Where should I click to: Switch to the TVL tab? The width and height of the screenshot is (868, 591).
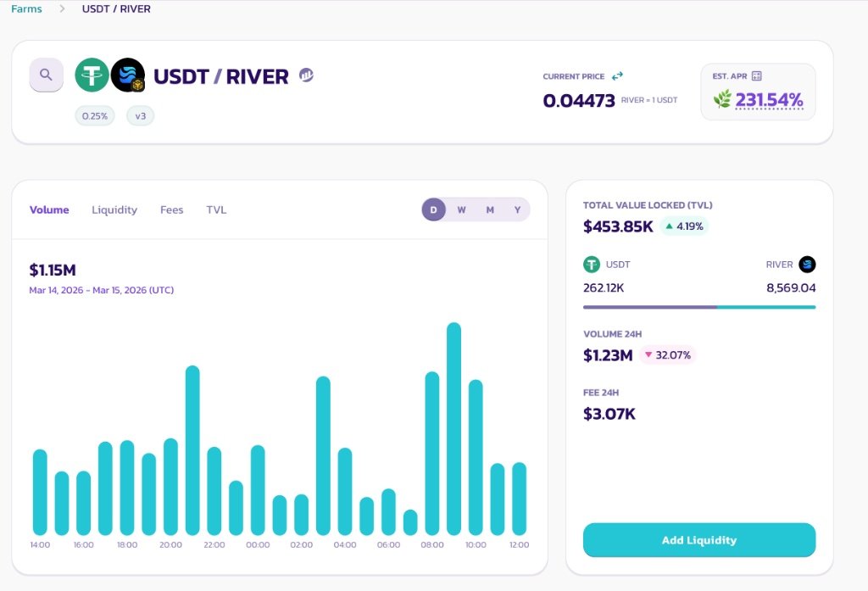[216, 210]
